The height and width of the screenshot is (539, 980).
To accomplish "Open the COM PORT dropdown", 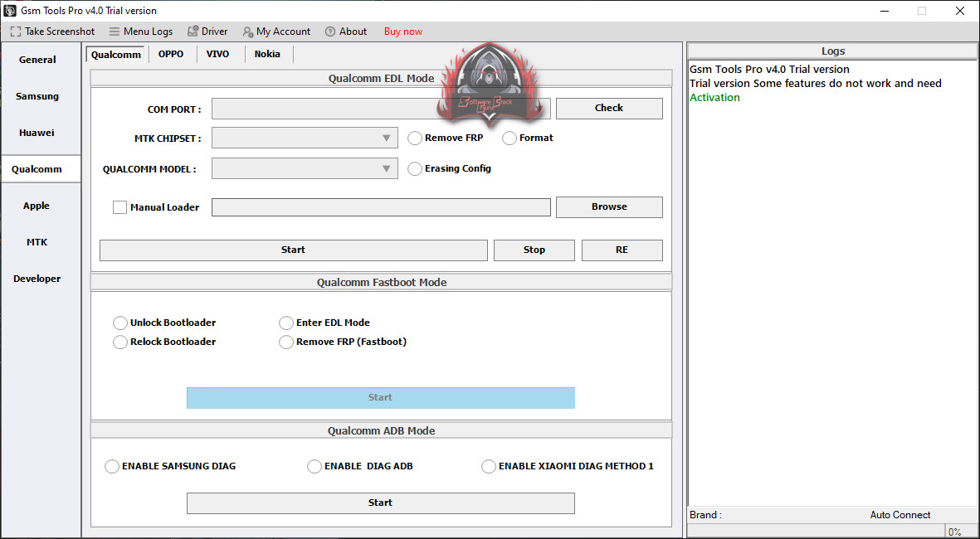I will pos(381,108).
